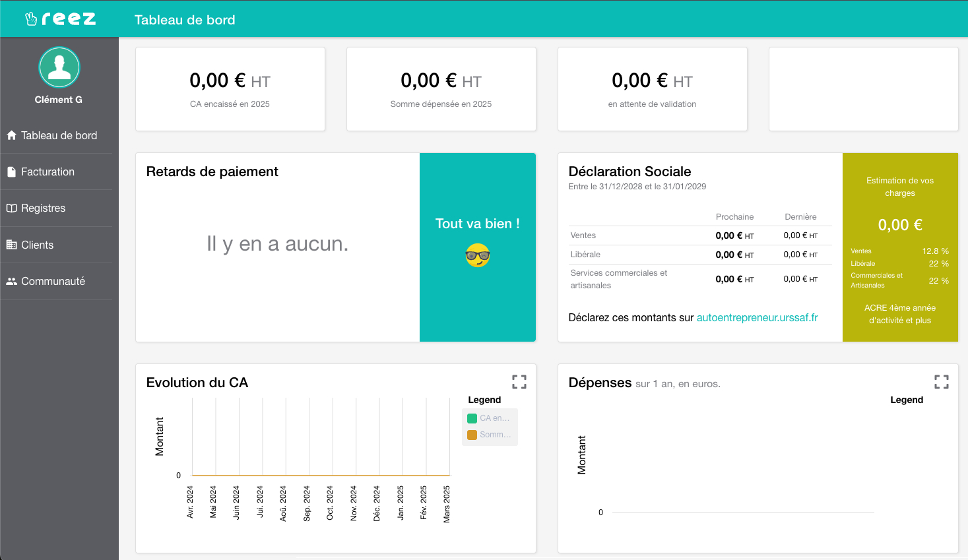Click the book icon beside Registres
This screenshot has height=560, width=968.
click(x=11, y=208)
